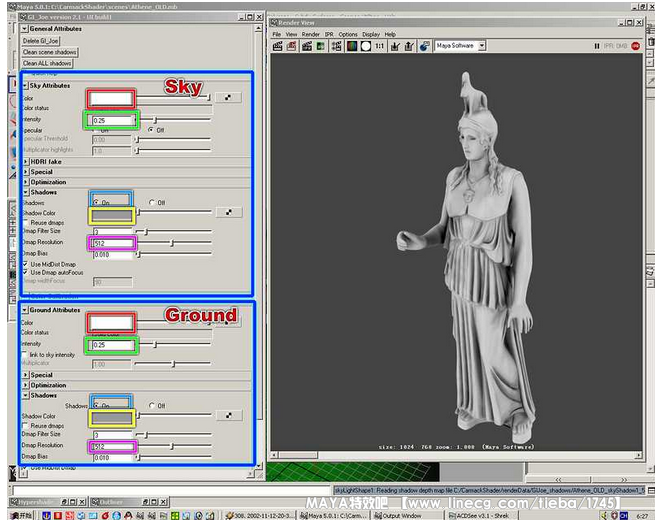655x520 pixels.
Task: Open Render Globals from Render View toolbar
Action: [x=337, y=46]
